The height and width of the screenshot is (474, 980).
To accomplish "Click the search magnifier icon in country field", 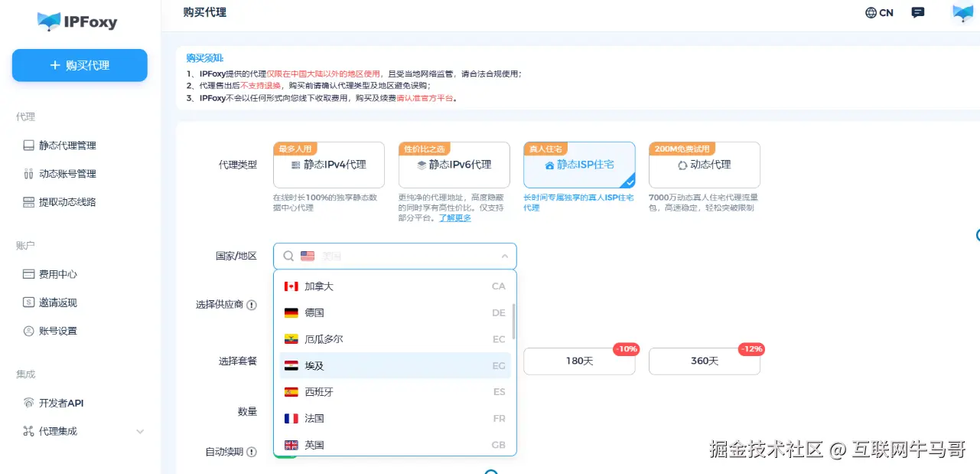I will tap(288, 257).
